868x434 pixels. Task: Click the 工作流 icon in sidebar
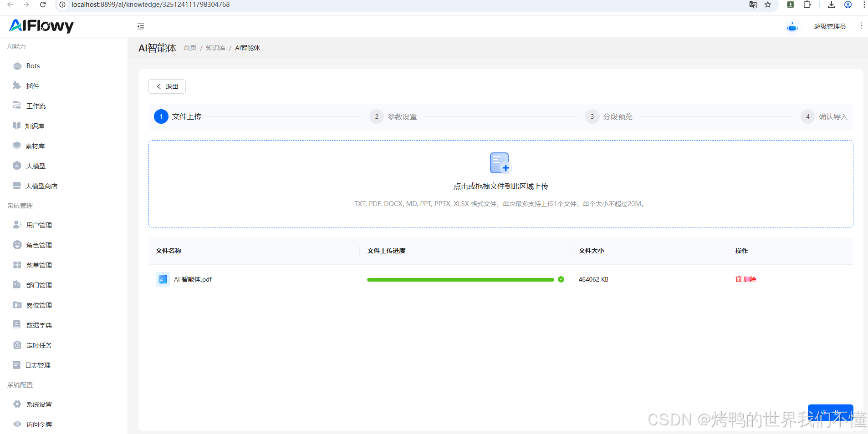(x=17, y=105)
